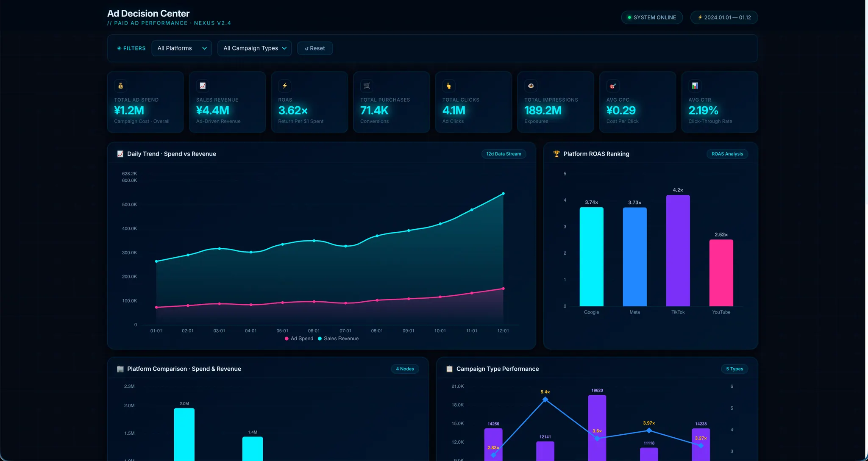Screen dimensions: 868x461
Task: Open the All Platforms dropdown
Action: coord(182,48)
